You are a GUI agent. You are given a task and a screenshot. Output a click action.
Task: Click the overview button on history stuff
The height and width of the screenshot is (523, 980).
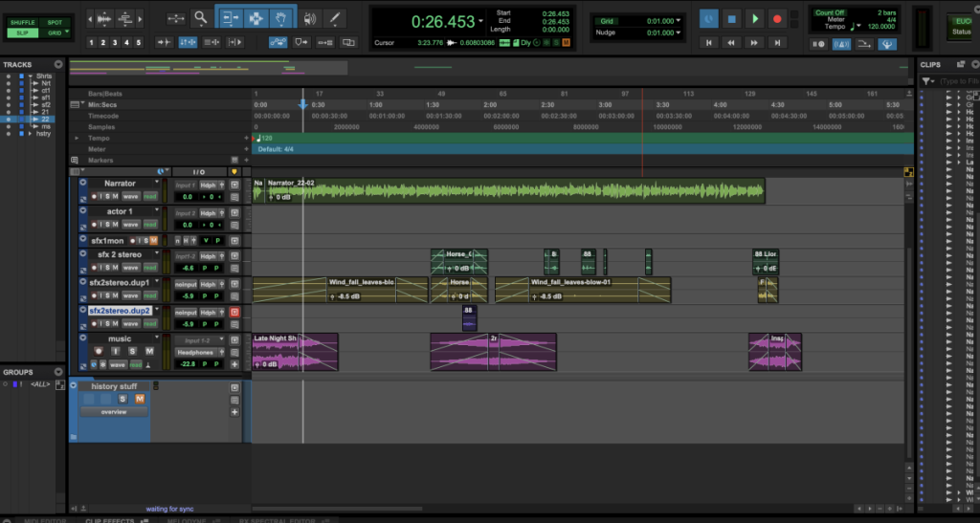coord(114,412)
